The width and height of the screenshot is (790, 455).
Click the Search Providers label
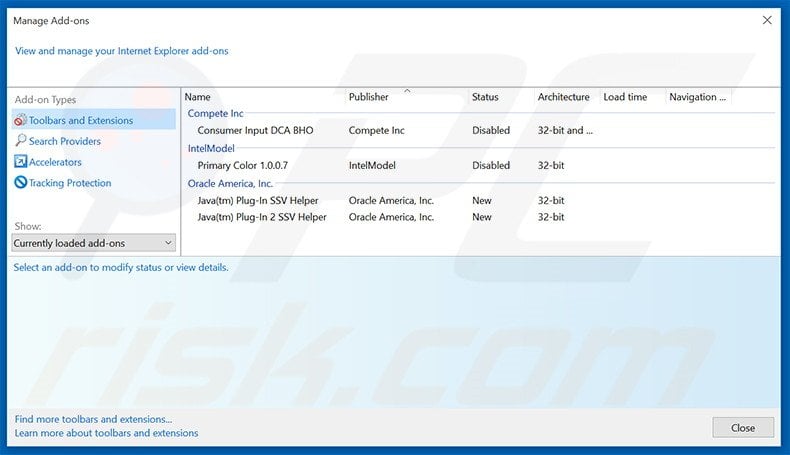tap(64, 141)
